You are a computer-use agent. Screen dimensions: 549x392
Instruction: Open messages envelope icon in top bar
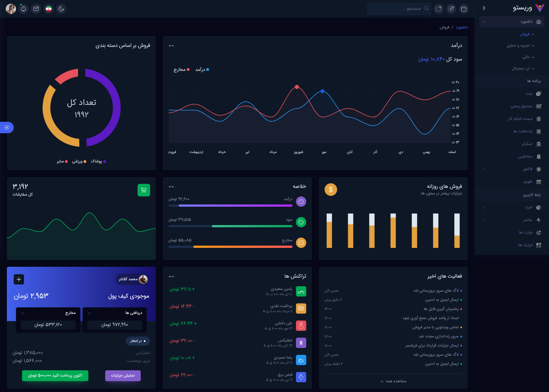click(x=36, y=9)
